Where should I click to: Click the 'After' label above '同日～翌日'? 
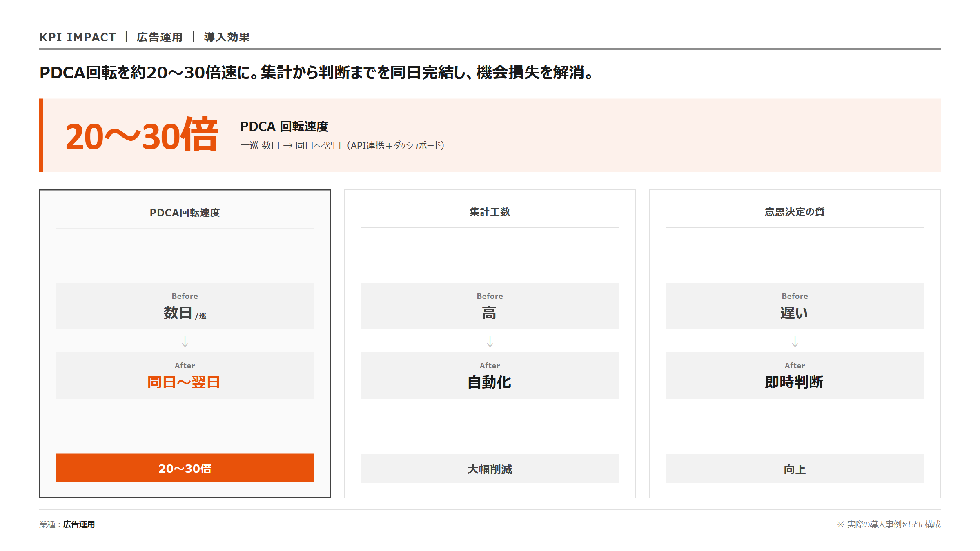point(185,366)
